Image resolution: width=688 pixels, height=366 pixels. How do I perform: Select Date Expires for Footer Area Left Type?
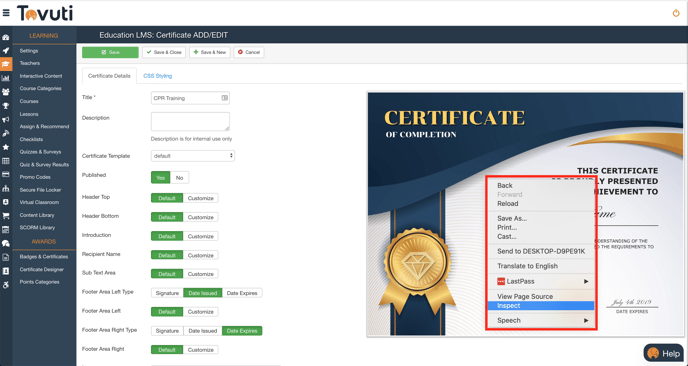(x=242, y=293)
